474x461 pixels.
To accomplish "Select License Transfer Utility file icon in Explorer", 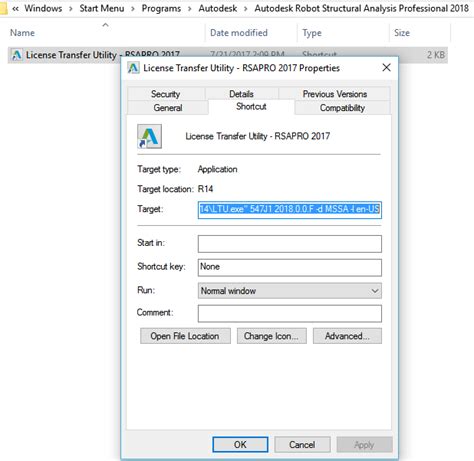I will pos(16,55).
